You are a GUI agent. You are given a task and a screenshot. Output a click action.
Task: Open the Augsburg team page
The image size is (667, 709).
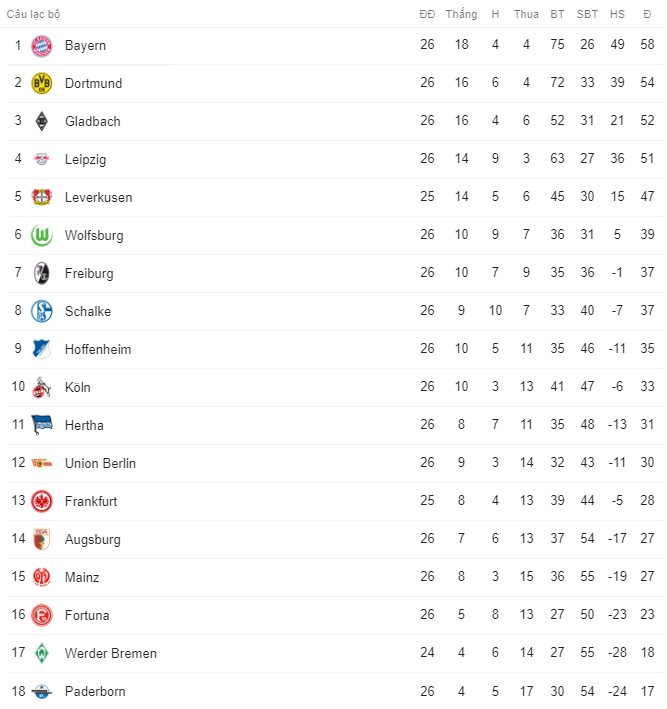[92, 540]
